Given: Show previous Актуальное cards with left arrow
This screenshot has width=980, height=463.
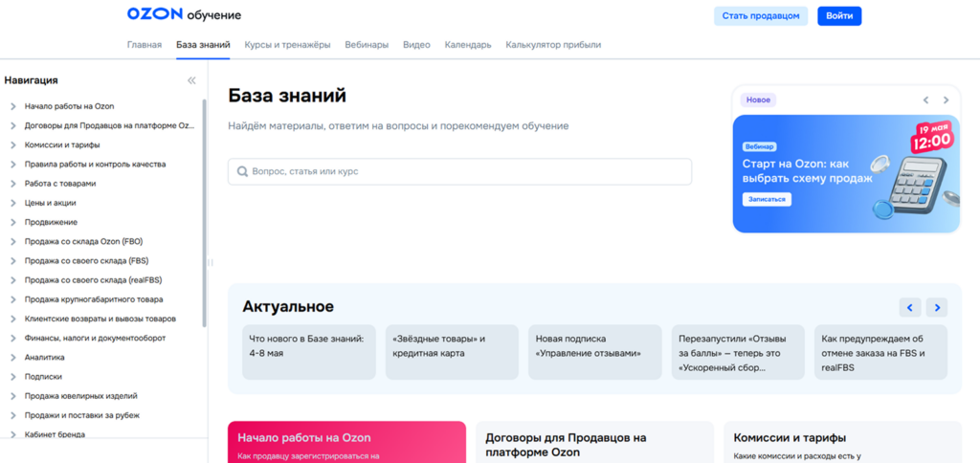Looking at the screenshot, I should (910, 307).
